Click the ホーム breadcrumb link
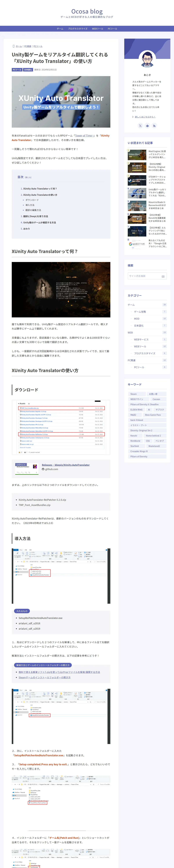The height and width of the screenshot is (868, 174). tap(19, 46)
